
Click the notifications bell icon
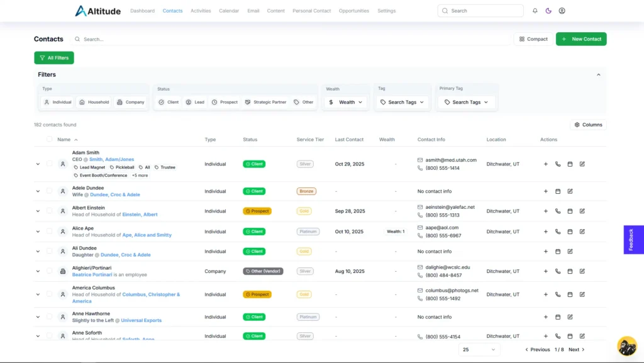(x=535, y=11)
